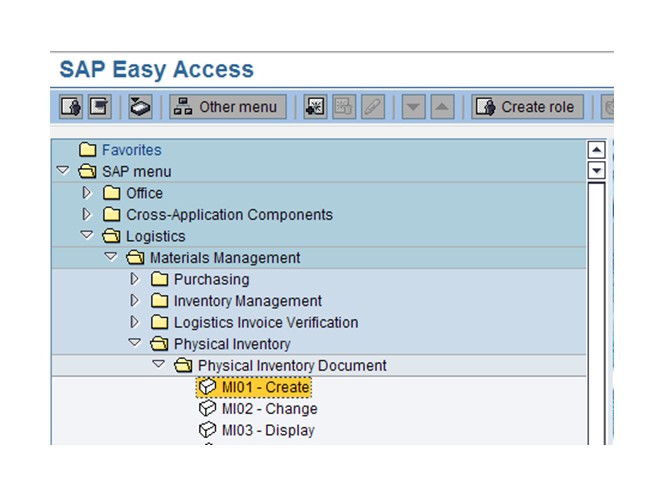
Task: Select the MI03 - Display transaction
Action: (268, 431)
